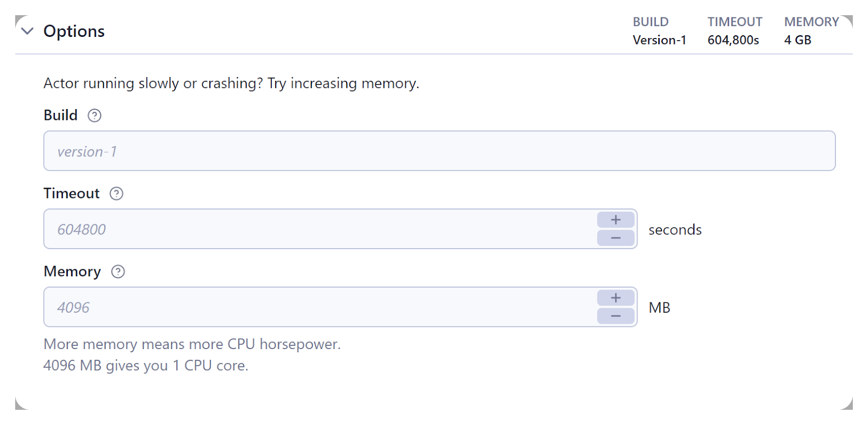Image resolution: width=868 pixels, height=425 pixels.
Task: Click the 4 GB memory indicator
Action: click(797, 40)
